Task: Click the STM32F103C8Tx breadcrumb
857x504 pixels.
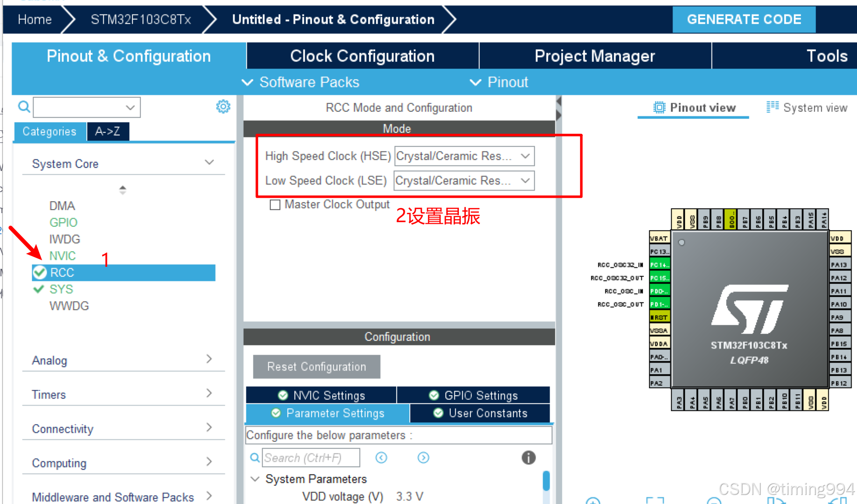Action: tap(141, 20)
